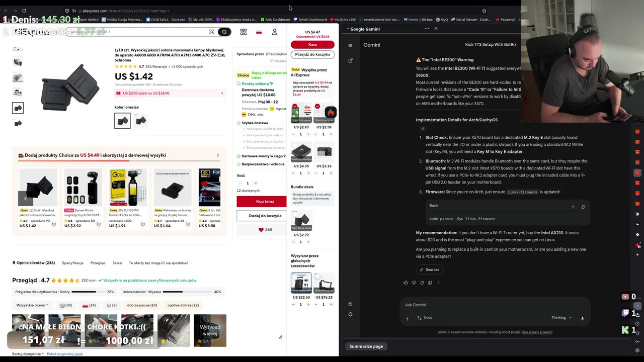
Task: Open Te oferty też mogą Ci się spodobać tab
Action: [x=158, y=263]
